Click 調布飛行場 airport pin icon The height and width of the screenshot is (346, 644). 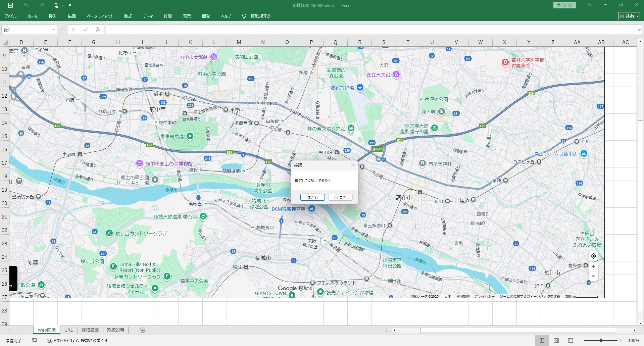tap(360, 88)
